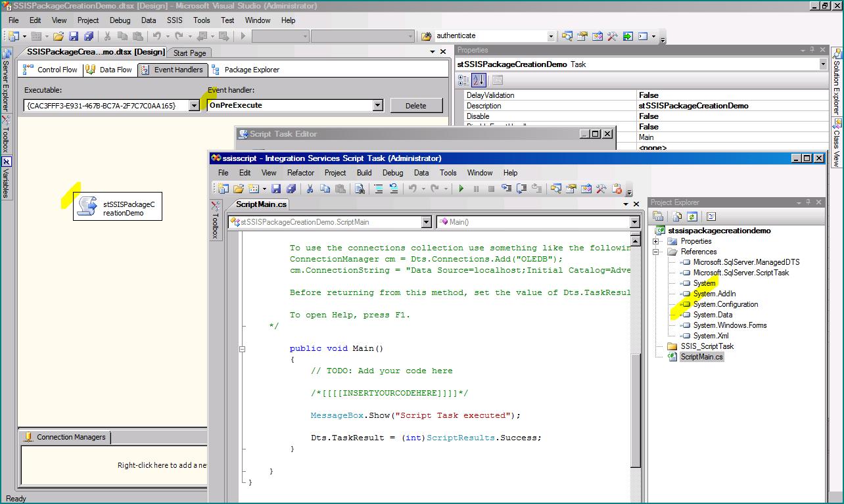Open Class View side tab

coord(837,143)
